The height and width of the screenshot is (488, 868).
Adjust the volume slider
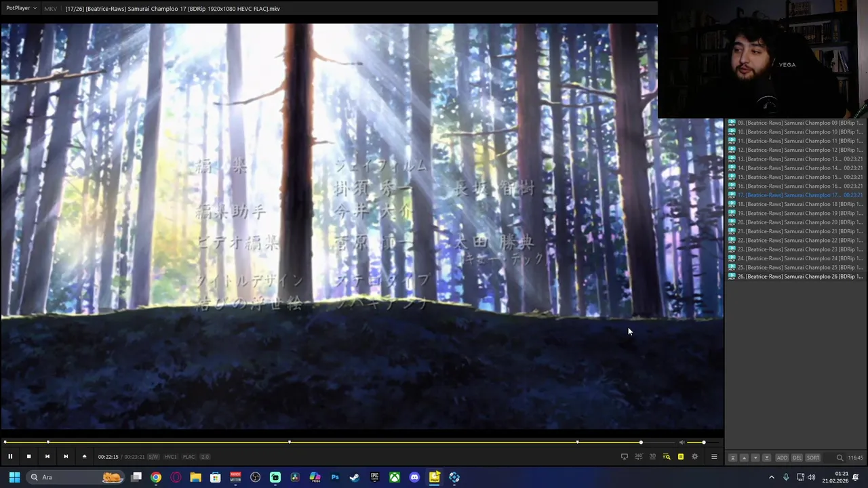pos(703,443)
